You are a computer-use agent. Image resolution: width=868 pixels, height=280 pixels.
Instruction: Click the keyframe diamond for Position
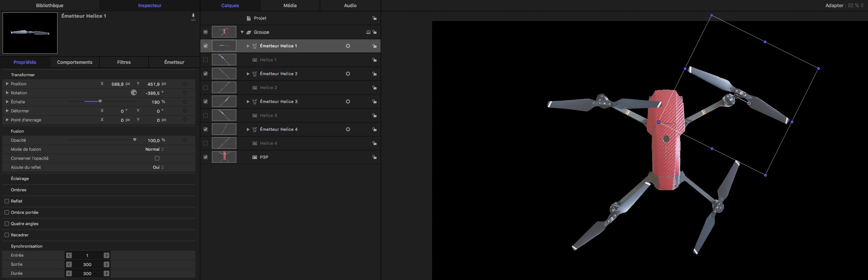[x=185, y=84]
